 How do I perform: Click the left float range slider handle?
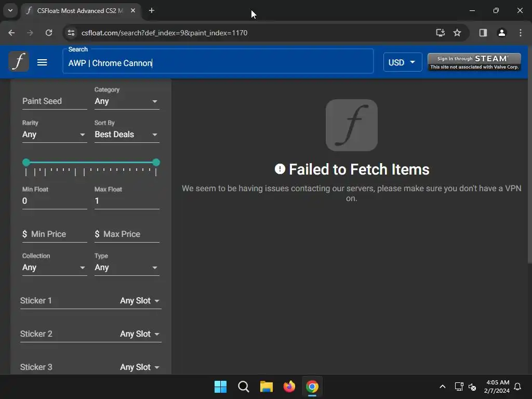[x=26, y=163]
